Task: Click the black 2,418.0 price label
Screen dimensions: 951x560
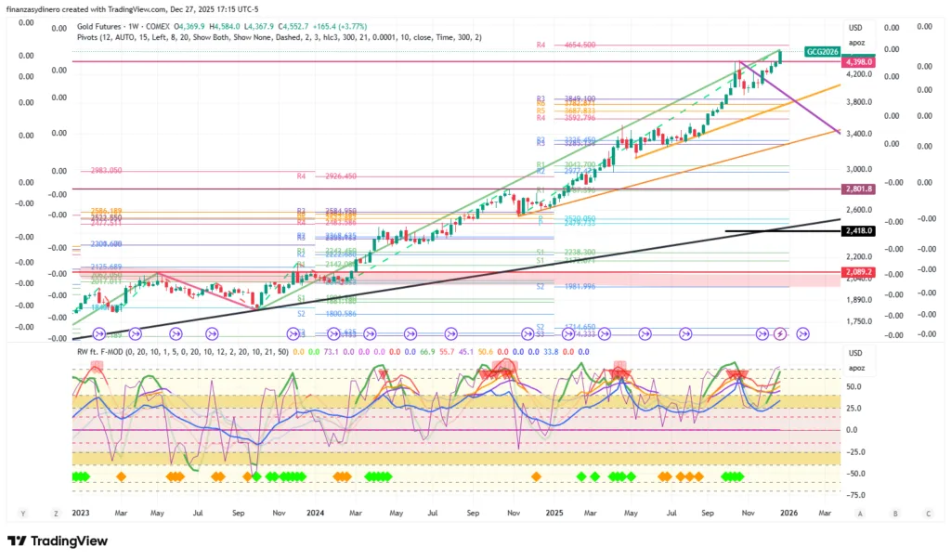Action: click(854, 231)
